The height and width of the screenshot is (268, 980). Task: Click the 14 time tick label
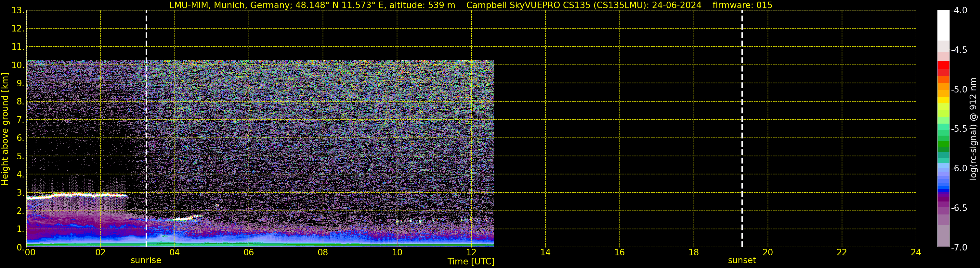click(x=545, y=252)
